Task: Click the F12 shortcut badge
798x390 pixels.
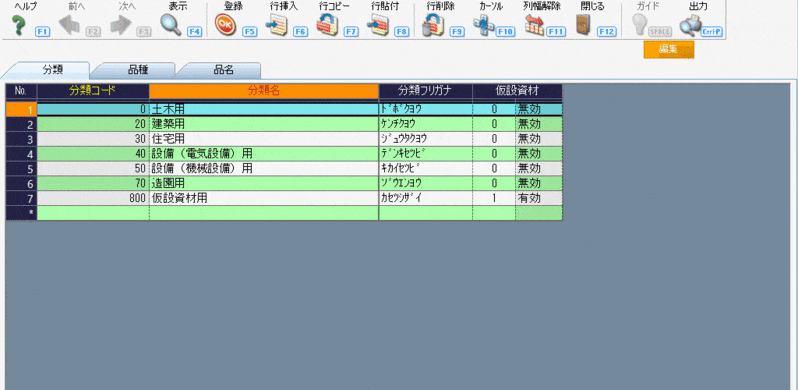Action: coord(607,32)
